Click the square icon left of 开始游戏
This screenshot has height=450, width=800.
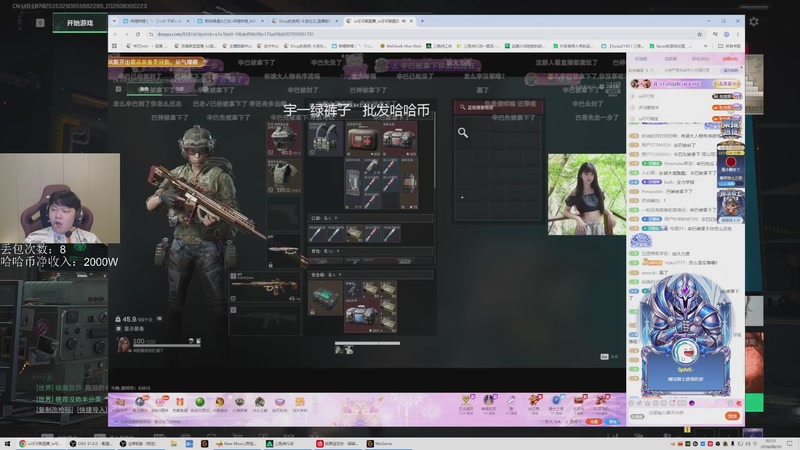pyautogui.click(x=40, y=23)
